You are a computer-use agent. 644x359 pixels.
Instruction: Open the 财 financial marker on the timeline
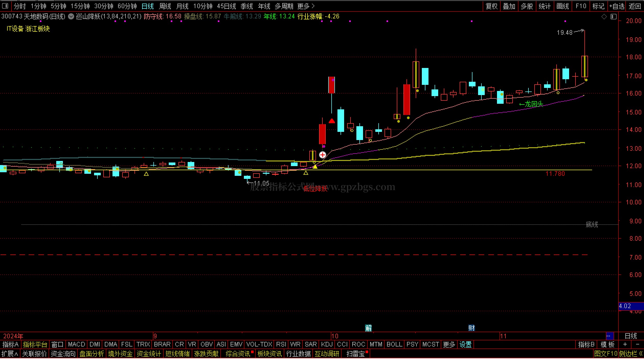pyautogui.click(x=471, y=328)
